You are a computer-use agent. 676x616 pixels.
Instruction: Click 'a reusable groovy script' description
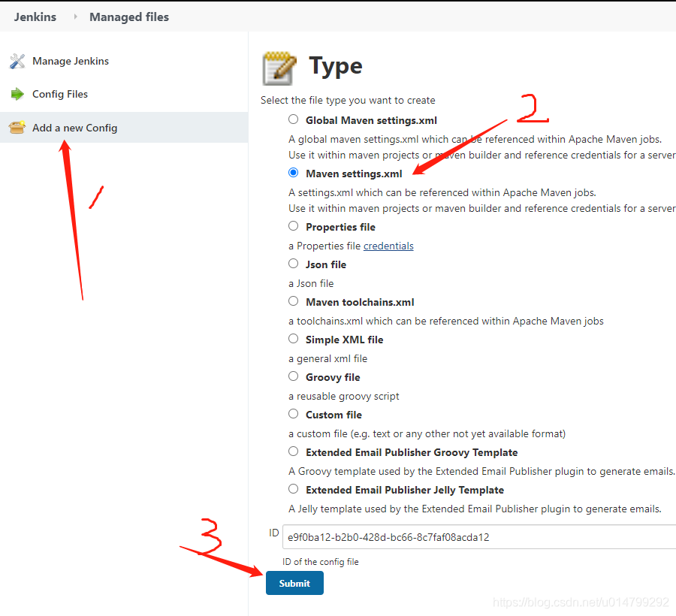(x=343, y=396)
